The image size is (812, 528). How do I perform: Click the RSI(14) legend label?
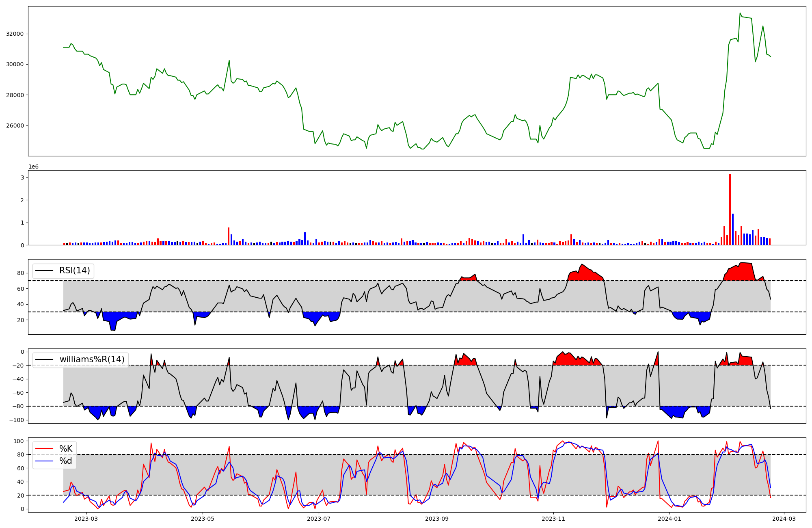[75, 270]
